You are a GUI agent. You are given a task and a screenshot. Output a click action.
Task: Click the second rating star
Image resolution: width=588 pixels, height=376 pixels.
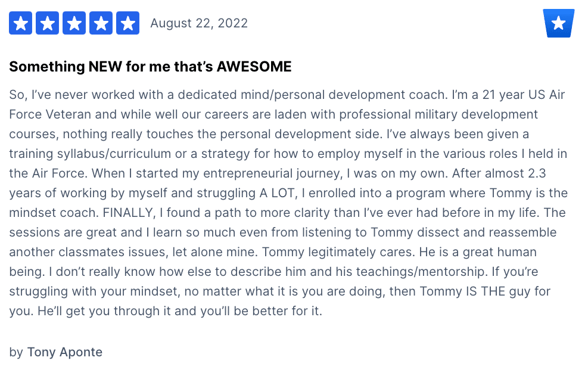click(47, 23)
